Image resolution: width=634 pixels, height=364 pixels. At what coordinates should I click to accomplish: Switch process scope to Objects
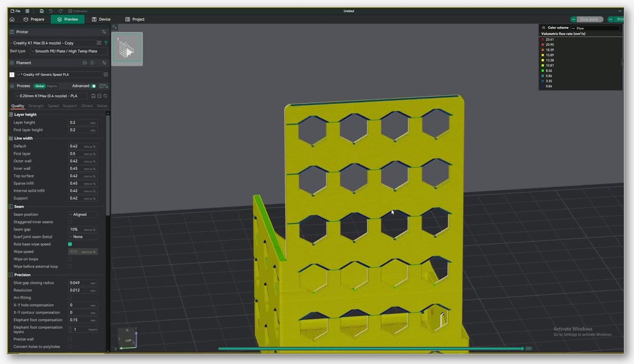[x=52, y=86]
